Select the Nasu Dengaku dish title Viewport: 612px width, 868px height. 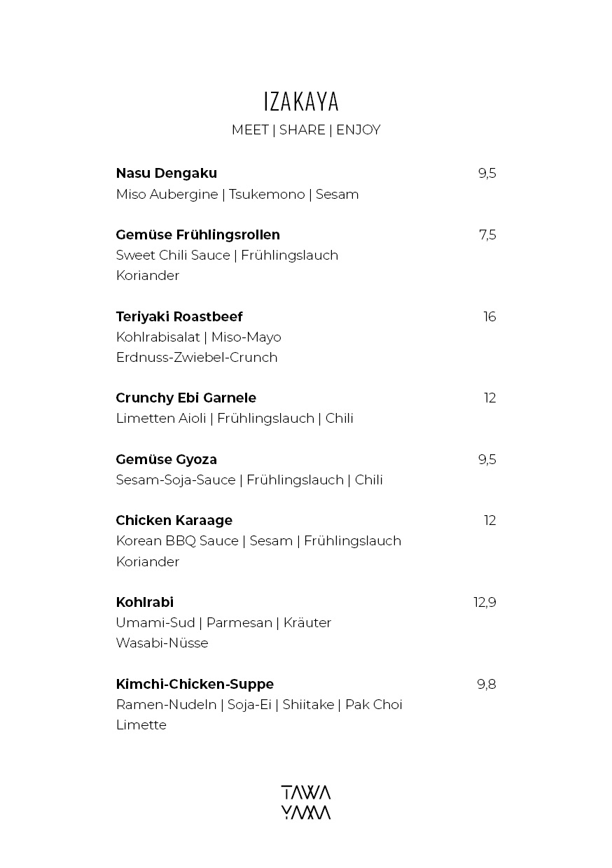[x=167, y=173]
